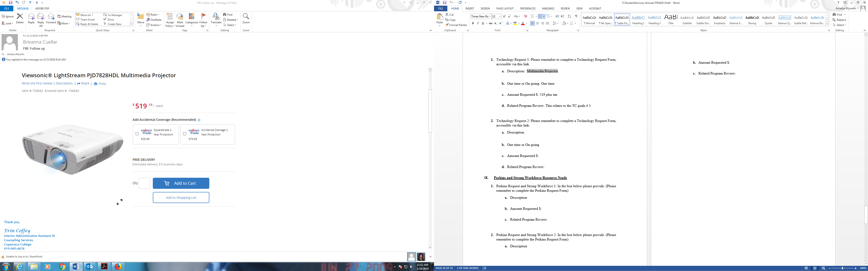Viewport: 868px width, 271px height.
Task: Apply superscript formatting in Word
Action: 501,23
